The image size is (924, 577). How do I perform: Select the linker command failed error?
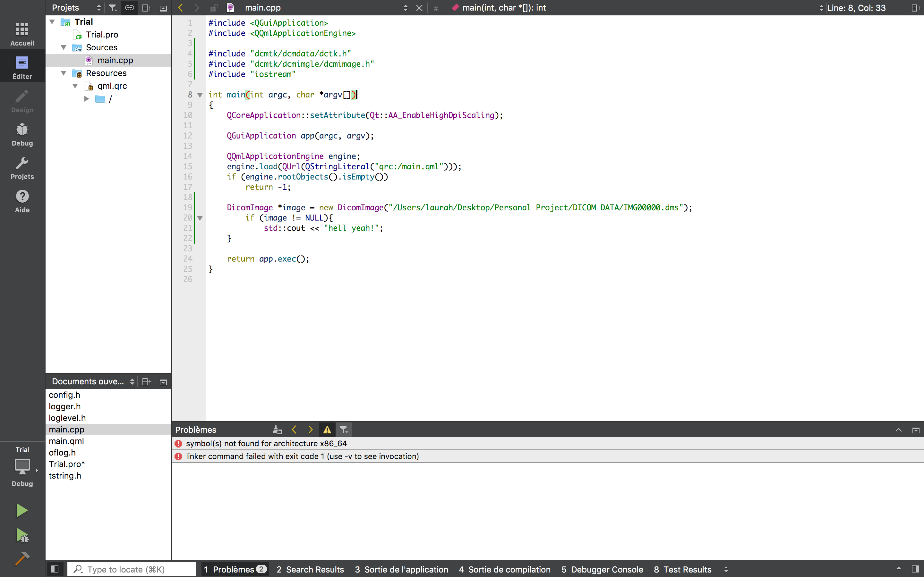(302, 456)
